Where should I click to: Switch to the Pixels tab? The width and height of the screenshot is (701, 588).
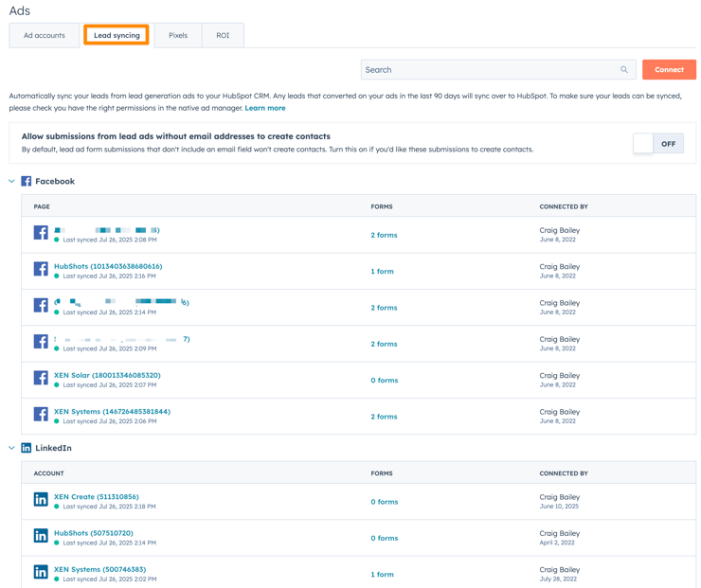(x=178, y=35)
